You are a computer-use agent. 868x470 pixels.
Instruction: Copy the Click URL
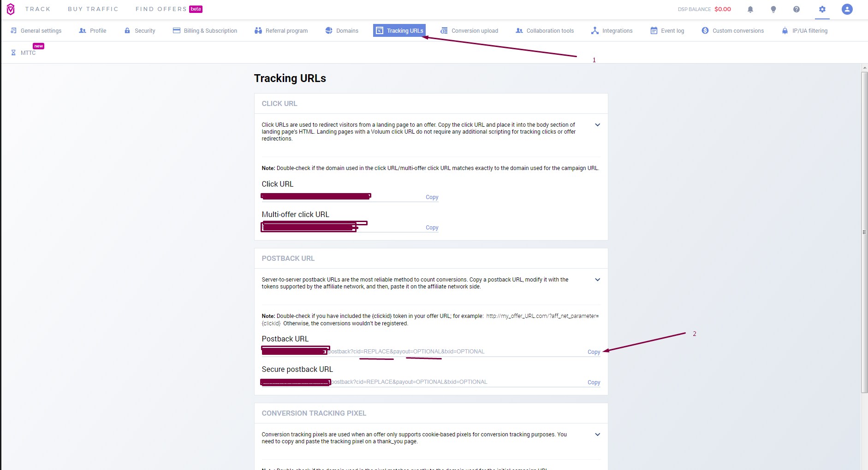coord(432,197)
